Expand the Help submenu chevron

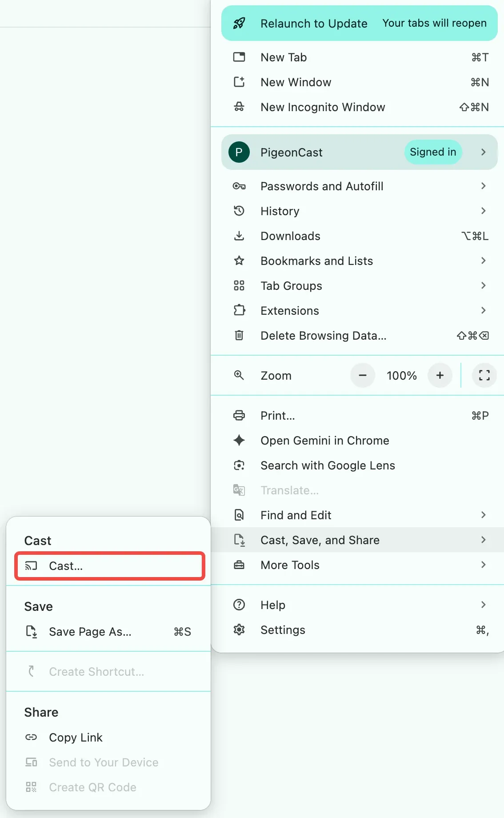point(484,605)
